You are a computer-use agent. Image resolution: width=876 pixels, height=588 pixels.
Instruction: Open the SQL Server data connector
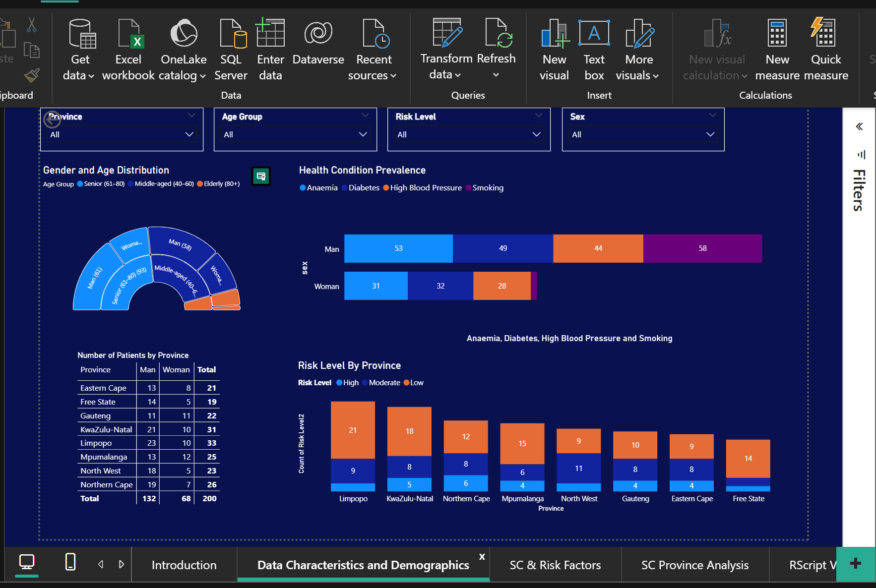click(231, 50)
